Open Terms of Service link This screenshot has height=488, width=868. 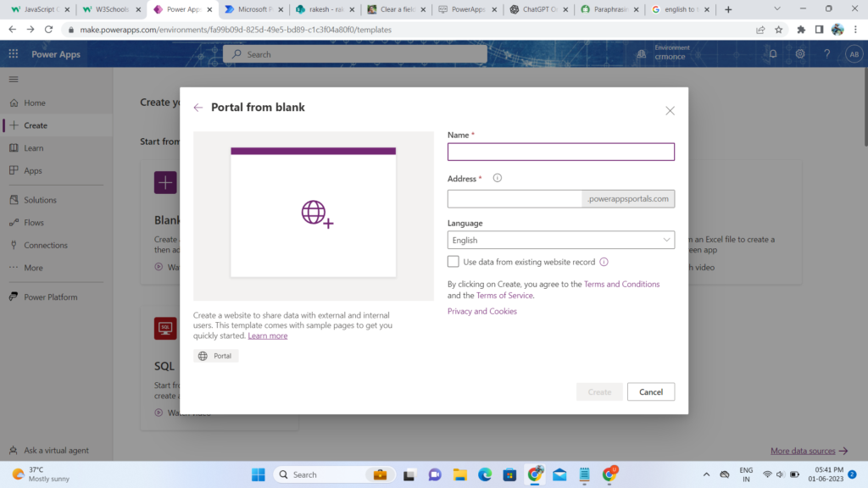[x=504, y=296]
